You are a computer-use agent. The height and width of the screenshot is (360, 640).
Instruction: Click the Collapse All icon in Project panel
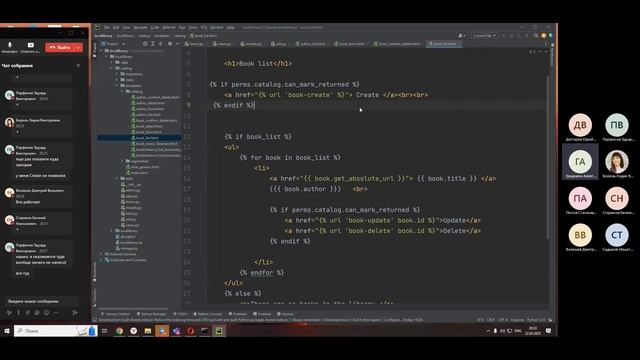click(160, 44)
